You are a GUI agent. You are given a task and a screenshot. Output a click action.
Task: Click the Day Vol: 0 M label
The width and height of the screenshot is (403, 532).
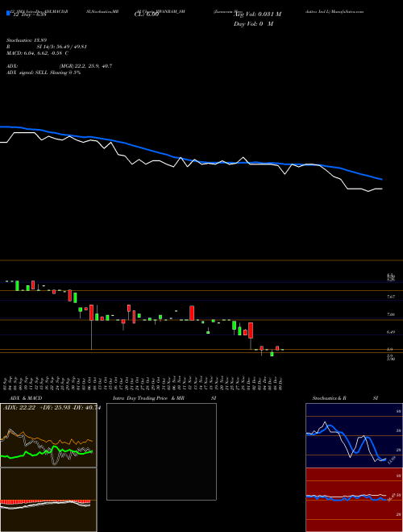tap(253, 24)
